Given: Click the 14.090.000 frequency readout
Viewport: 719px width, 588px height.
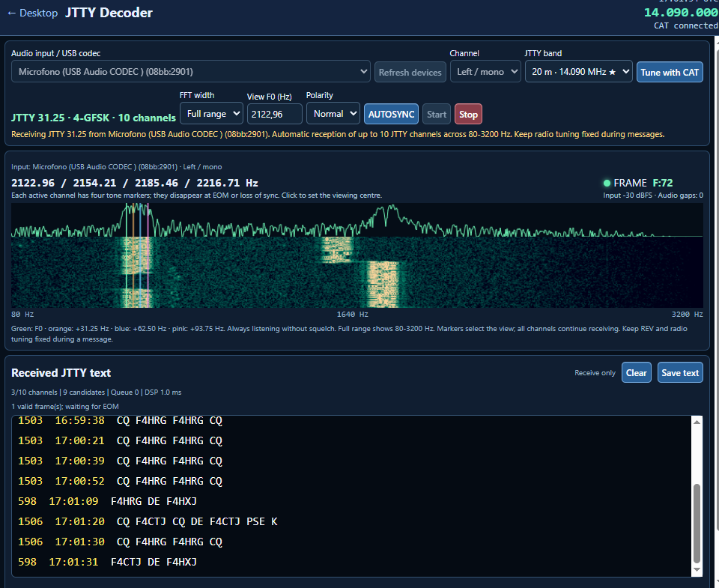Looking at the screenshot, I should point(681,13).
